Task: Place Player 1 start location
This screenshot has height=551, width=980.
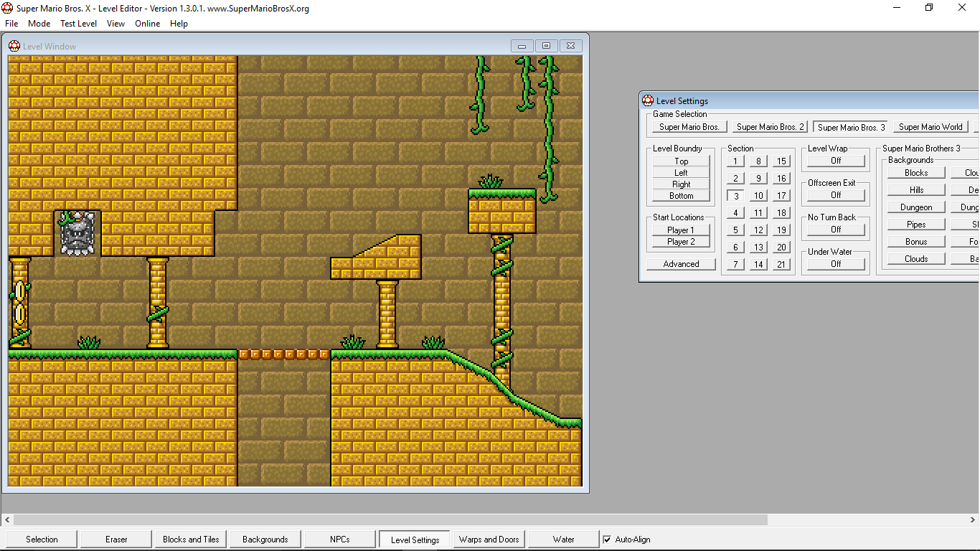Action: tap(682, 230)
